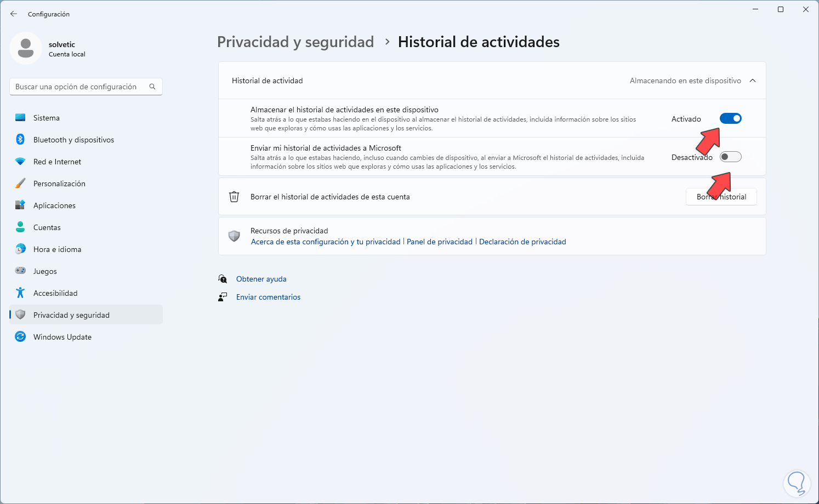
Task: Click 'Almacenando en este dispositivo' status text
Action: 685,81
